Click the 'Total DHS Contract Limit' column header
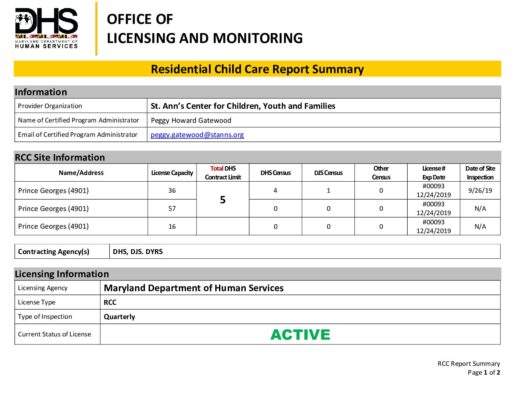The width and height of the screenshot is (518, 400). pyautogui.click(x=223, y=173)
